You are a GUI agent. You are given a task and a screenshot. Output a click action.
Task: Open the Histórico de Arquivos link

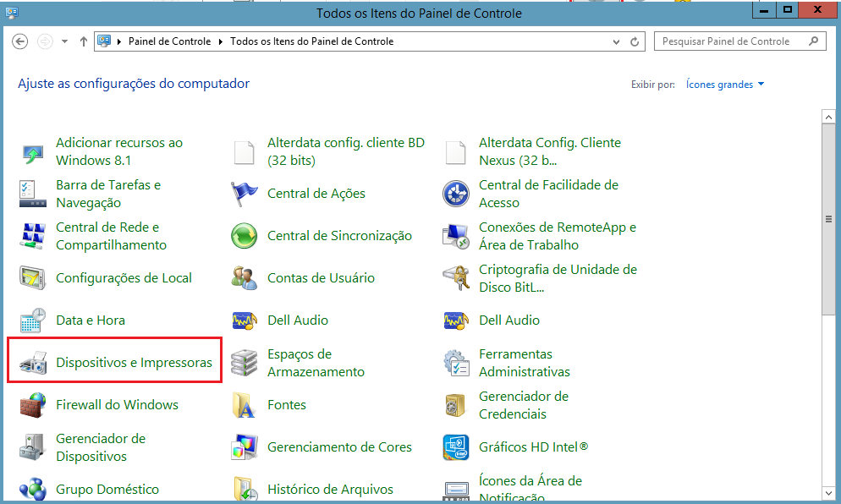point(330,489)
